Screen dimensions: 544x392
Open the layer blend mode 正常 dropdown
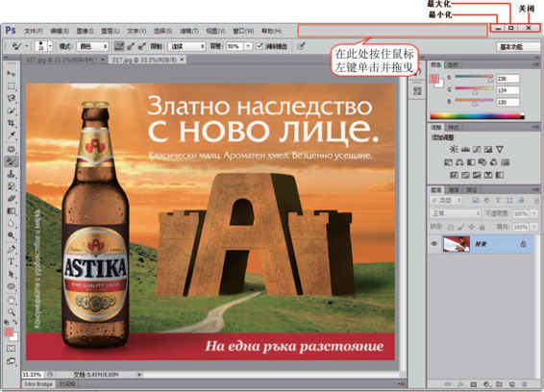click(456, 213)
